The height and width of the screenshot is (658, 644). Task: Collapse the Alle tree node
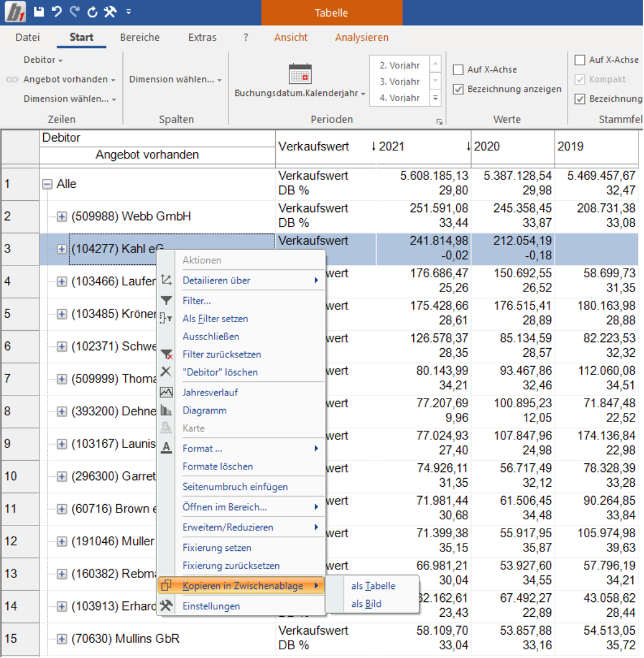tap(47, 184)
